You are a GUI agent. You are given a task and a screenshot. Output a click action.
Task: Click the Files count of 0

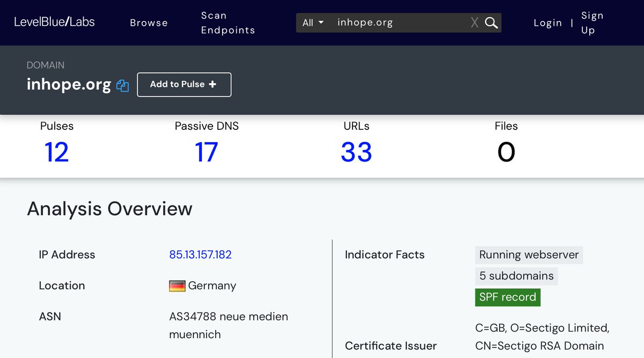(x=506, y=152)
